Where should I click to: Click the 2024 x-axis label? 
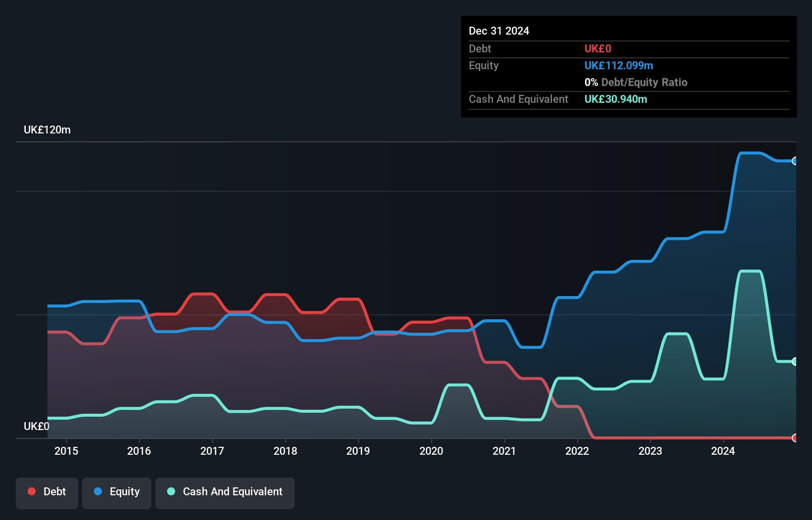click(723, 451)
